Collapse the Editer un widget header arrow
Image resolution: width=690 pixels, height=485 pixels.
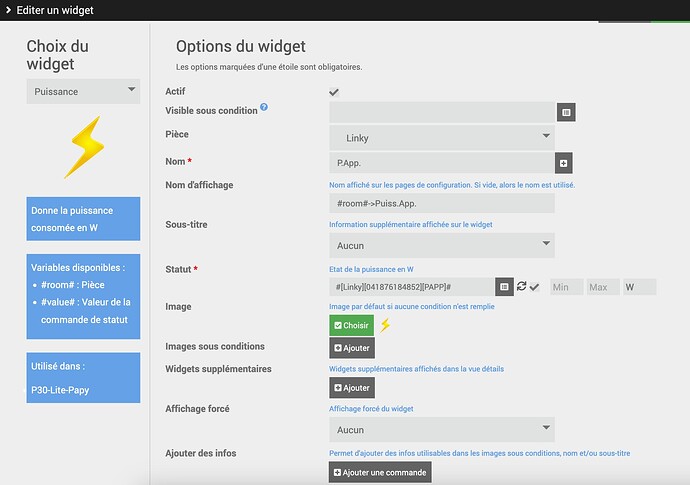8,10
